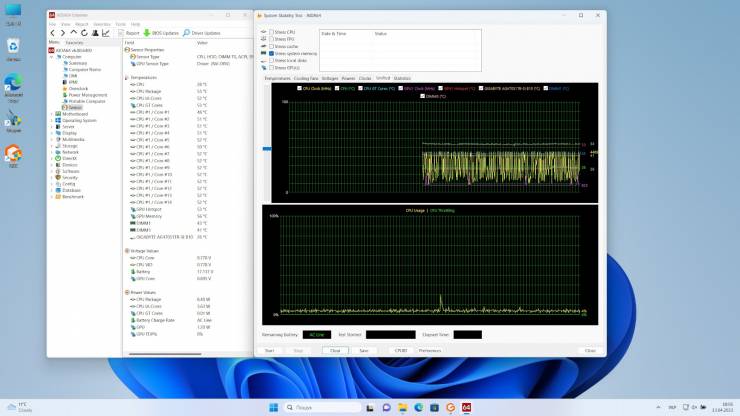
Task: Expand the Storage tree node
Action: pos(52,146)
